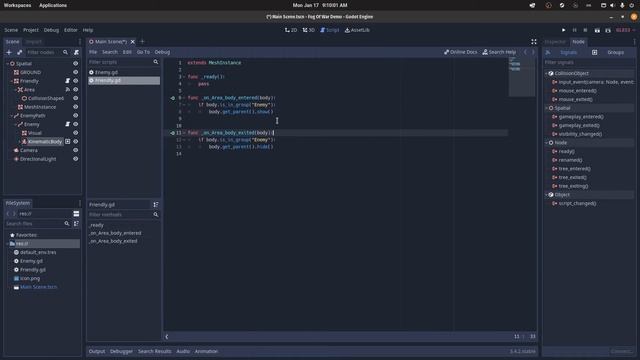The height and width of the screenshot is (360, 640).
Task: Open the script attached to Enemy node
Action: click(68, 124)
